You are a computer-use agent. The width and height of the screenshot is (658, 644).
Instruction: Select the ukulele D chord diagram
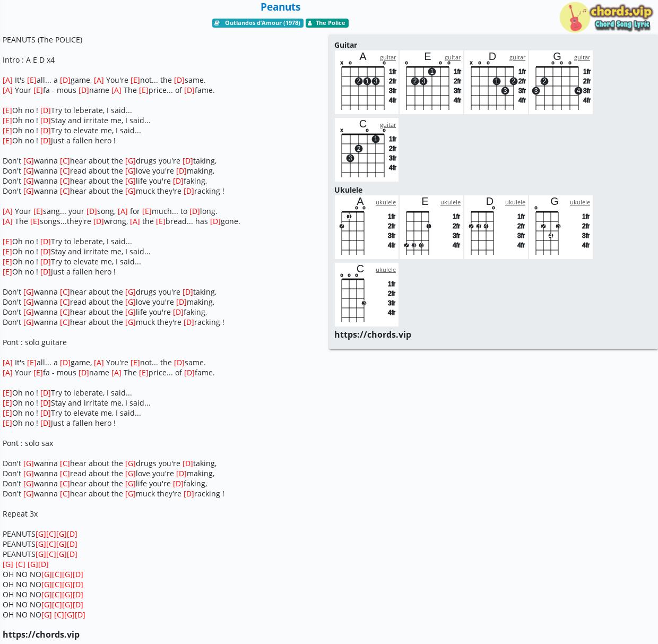pos(496,227)
